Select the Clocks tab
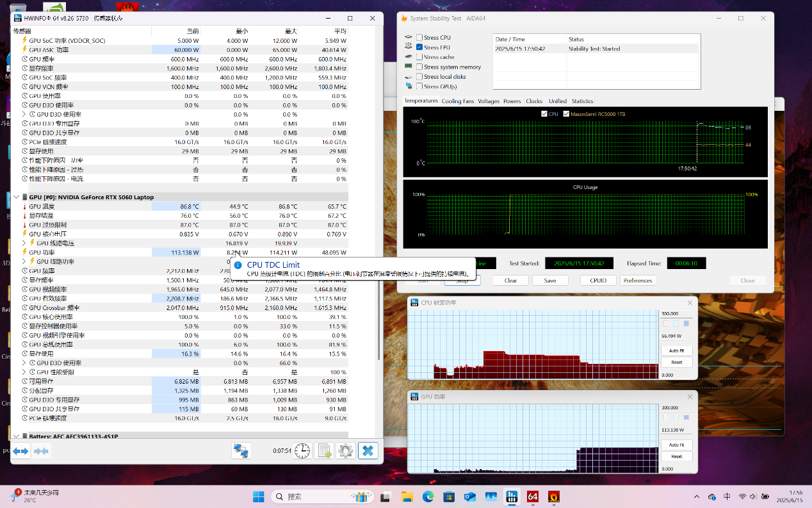The width and height of the screenshot is (812, 508). [534, 101]
